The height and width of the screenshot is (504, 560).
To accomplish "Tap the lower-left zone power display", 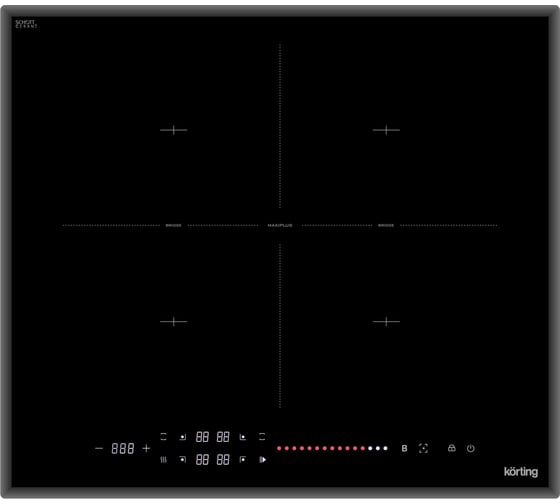I will (202, 460).
